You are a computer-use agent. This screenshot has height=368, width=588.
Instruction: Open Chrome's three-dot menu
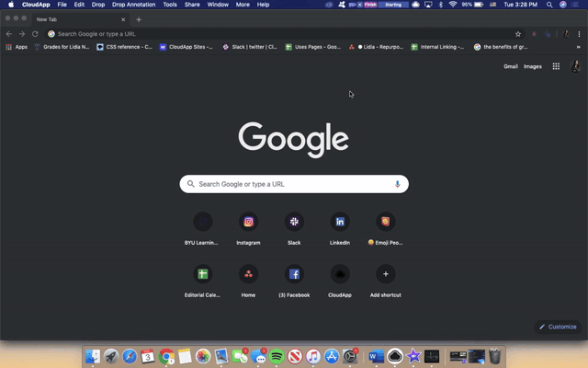tap(579, 34)
